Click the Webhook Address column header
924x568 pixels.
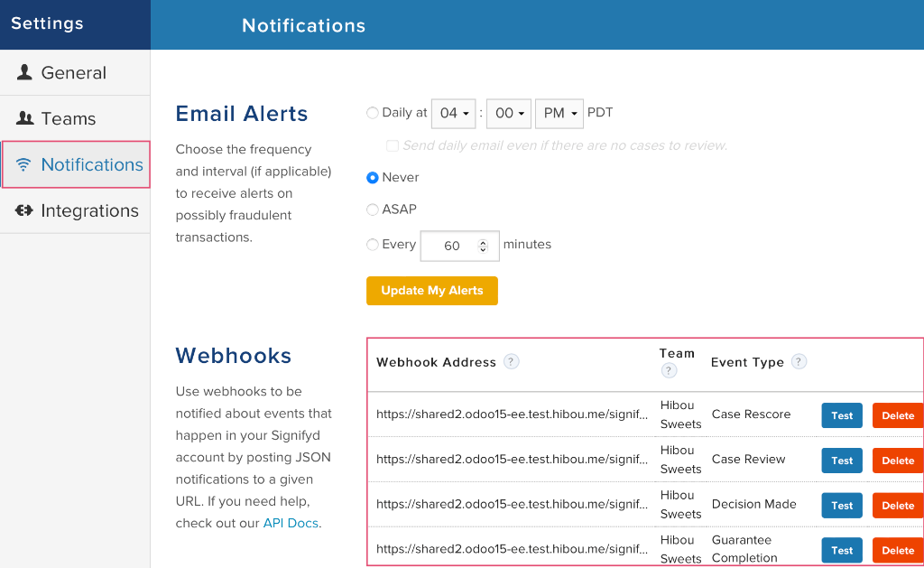(x=436, y=362)
